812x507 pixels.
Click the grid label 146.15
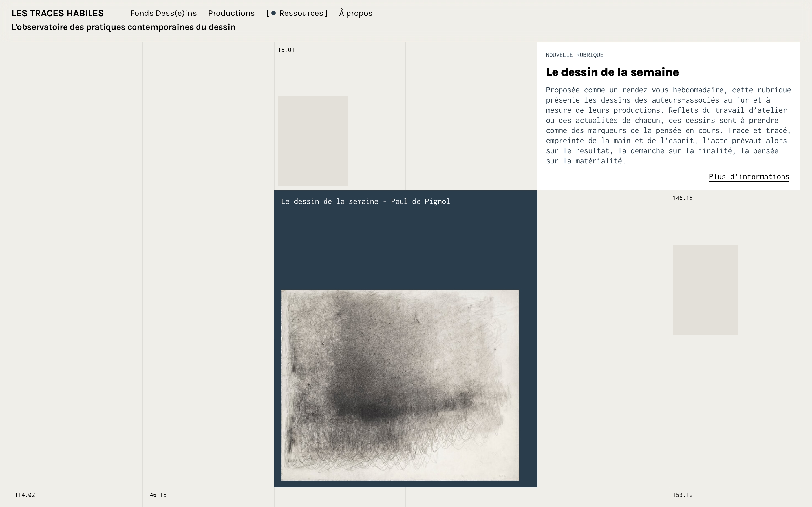point(682,198)
